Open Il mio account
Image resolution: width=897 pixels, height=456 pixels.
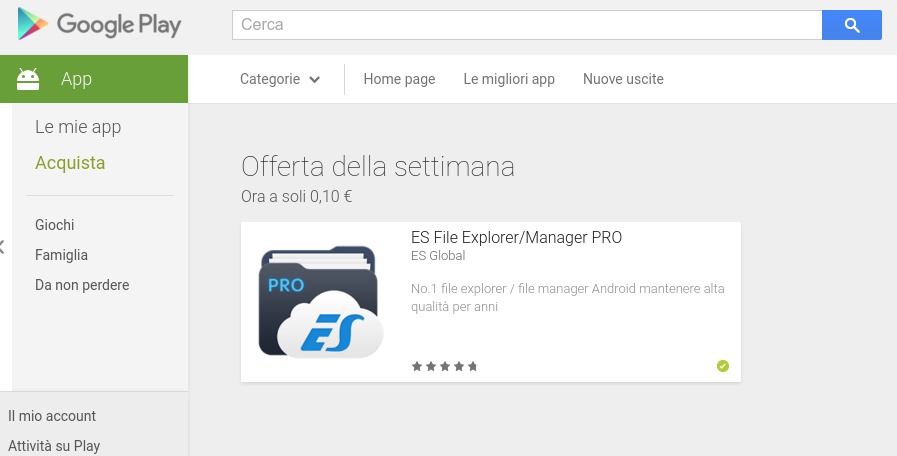[x=52, y=416]
